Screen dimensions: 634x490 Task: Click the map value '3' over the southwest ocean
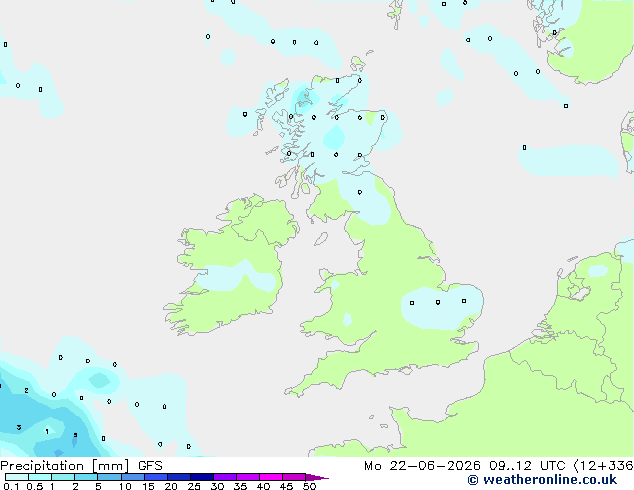click(x=19, y=427)
